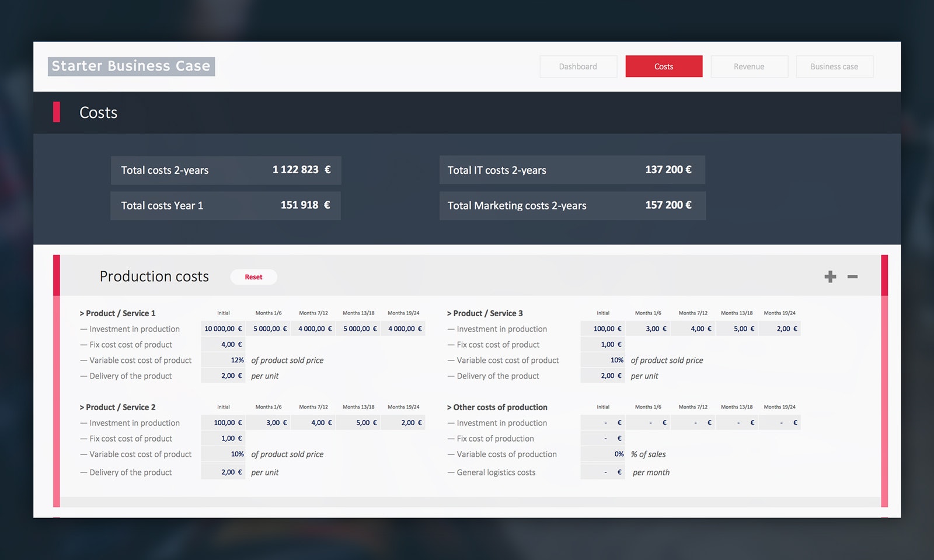934x560 pixels.
Task: Click the red accent bar beside Costs heading
Action: [57, 113]
